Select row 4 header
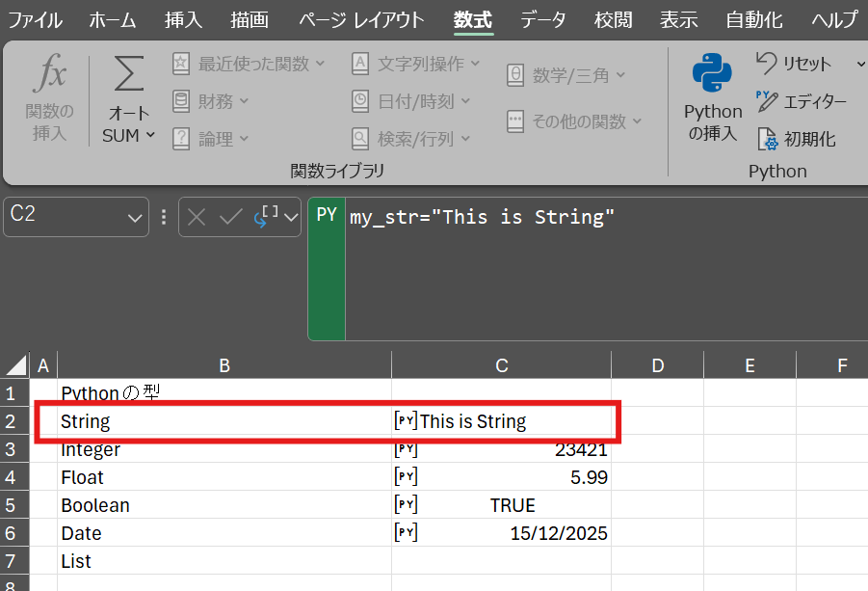Screen dimensions: 868x591 coord(13,477)
